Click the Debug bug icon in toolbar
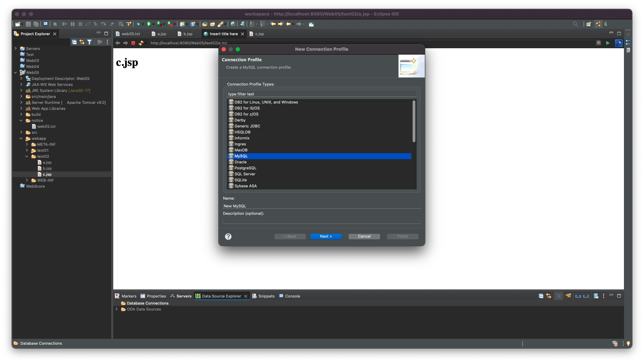The width and height of the screenshot is (644, 363). click(139, 24)
